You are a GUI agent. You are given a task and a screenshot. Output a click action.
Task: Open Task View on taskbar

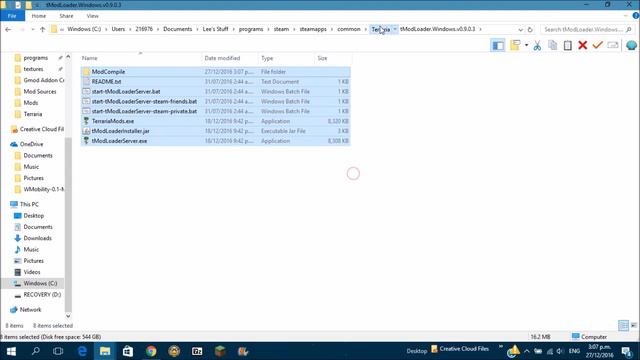click(x=58, y=351)
